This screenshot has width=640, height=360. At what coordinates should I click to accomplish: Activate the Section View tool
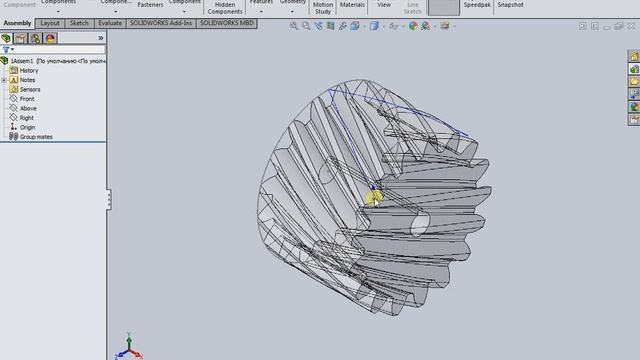(x=330, y=26)
